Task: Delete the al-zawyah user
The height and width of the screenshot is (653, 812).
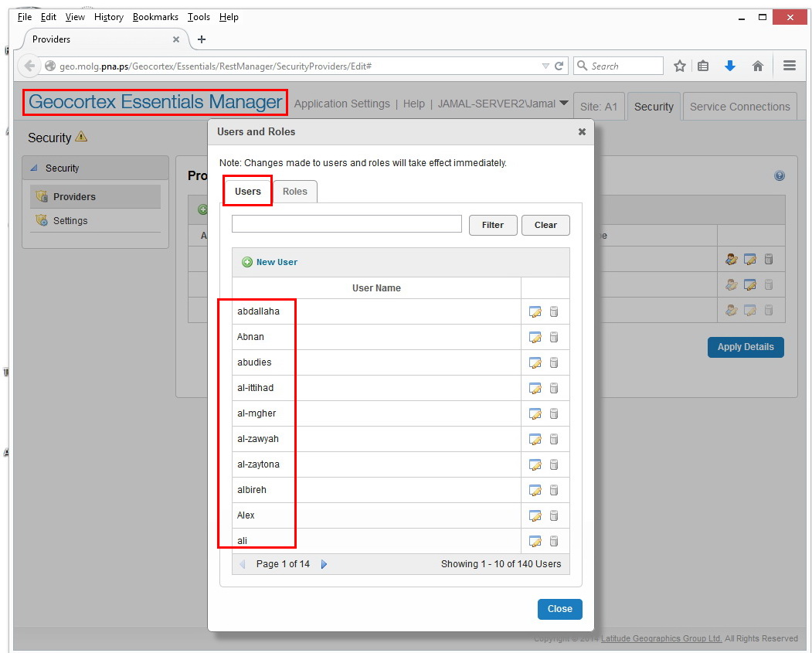Action: click(x=554, y=439)
